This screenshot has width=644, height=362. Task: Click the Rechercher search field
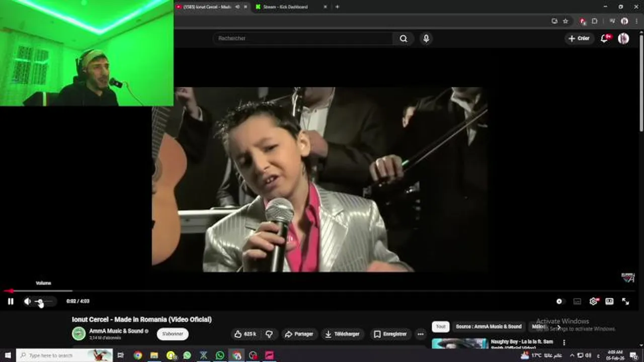pos(303,38)
